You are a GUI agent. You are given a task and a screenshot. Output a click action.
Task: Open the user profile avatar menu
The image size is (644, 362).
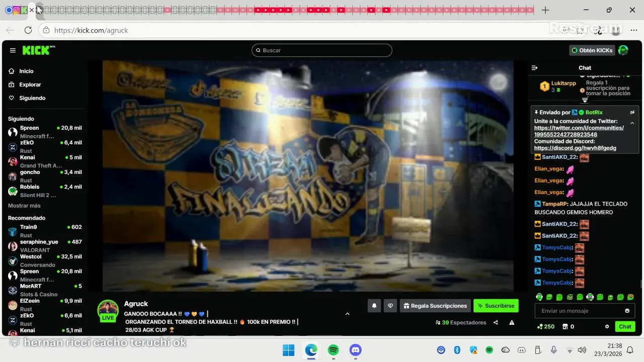pyautogui.click(x=623, y=50)
